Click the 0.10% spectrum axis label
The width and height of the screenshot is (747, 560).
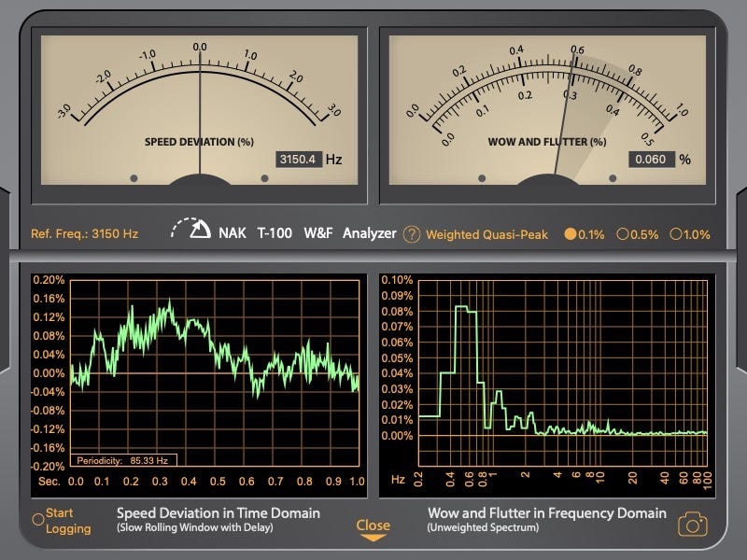(x=396, y=279)
